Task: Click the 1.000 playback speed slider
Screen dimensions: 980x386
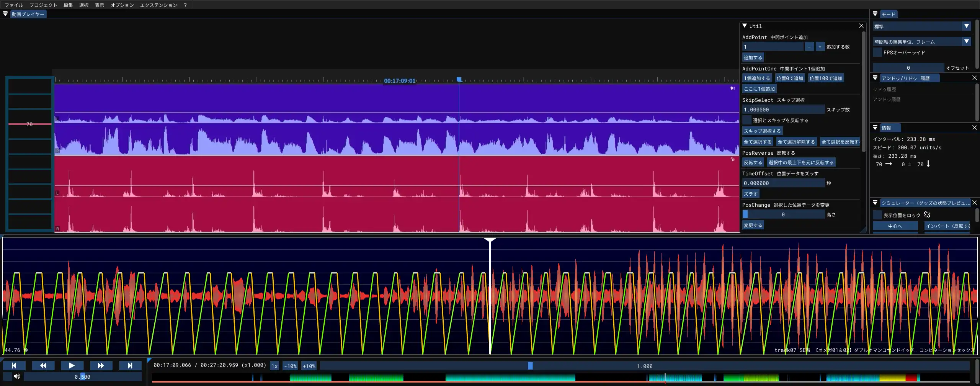Action: pos(645,366)
